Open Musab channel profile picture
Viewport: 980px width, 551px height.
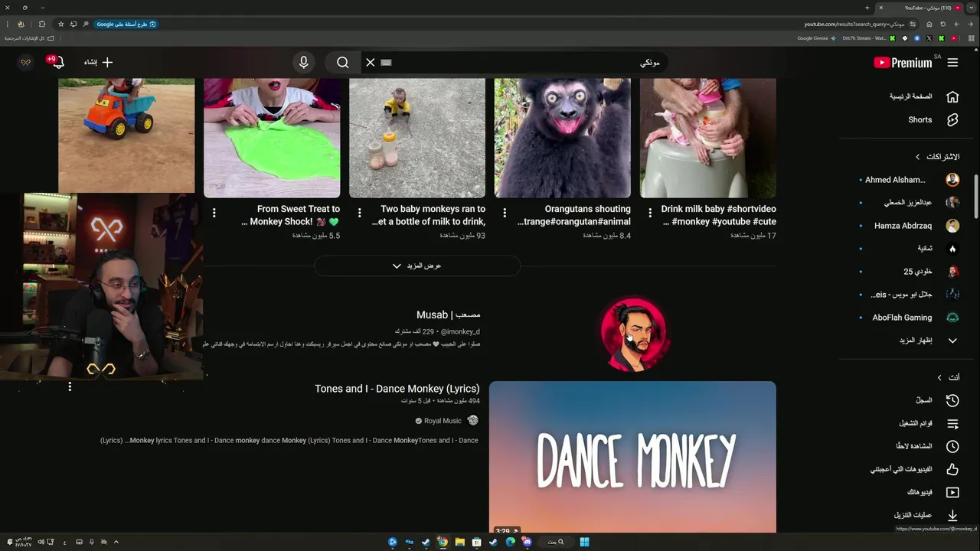tap(633, 335)
